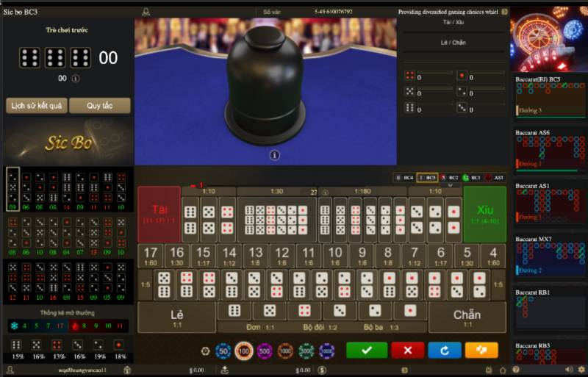Viewport: 588px width, 377px height.
Task: Switch to the AS1 table tab
Action: pos(495,178)
